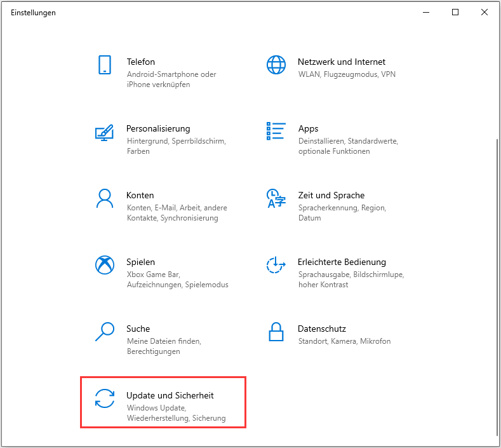
Task: Open the 'Erleichterte Bedienung' title link
Action: [342, 262]
